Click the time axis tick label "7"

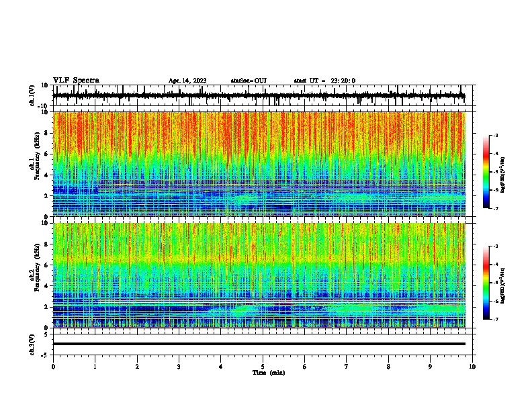pyautogui.click(x=347, y=367)
